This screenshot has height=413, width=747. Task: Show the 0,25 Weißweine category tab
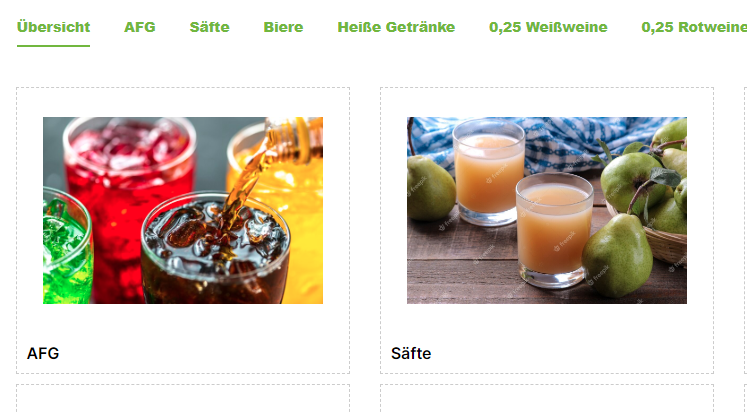click(x=548, y=27)
